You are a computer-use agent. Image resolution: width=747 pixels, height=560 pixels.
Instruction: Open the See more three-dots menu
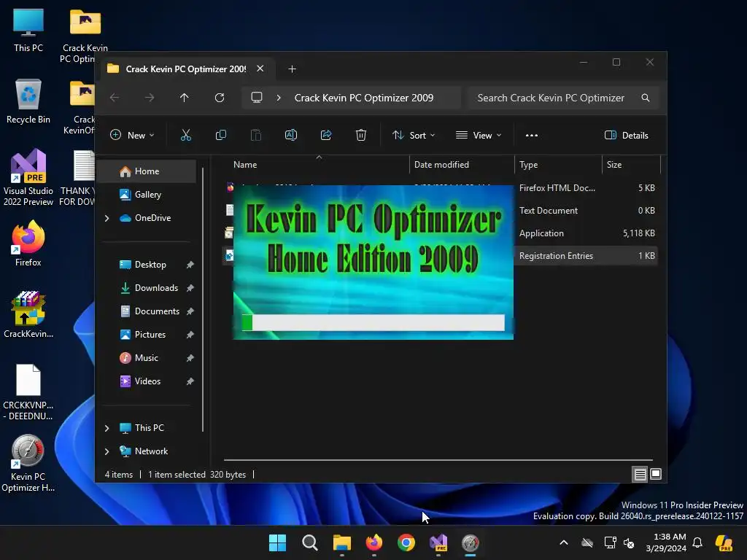(x=532, y=135)
